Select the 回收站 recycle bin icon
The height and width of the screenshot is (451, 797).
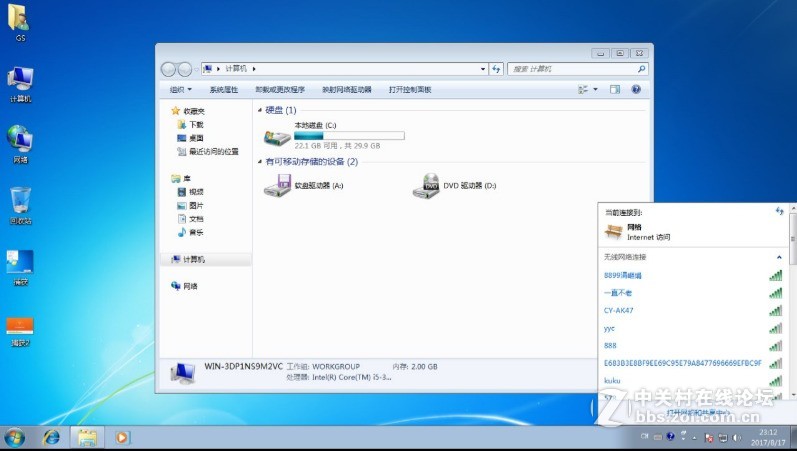(x=20, y=205)
